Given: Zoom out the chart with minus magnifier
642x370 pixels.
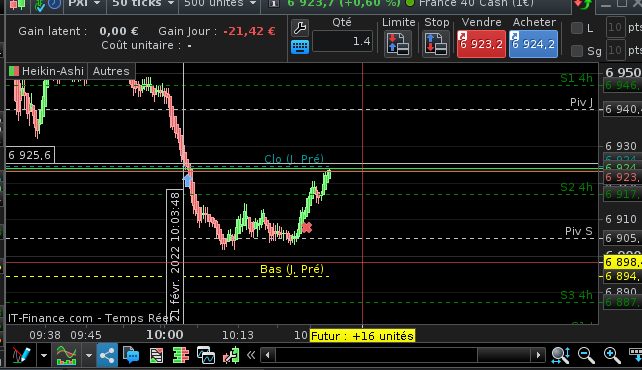Looking at the screenshot, I should click(x=586, y=355).
